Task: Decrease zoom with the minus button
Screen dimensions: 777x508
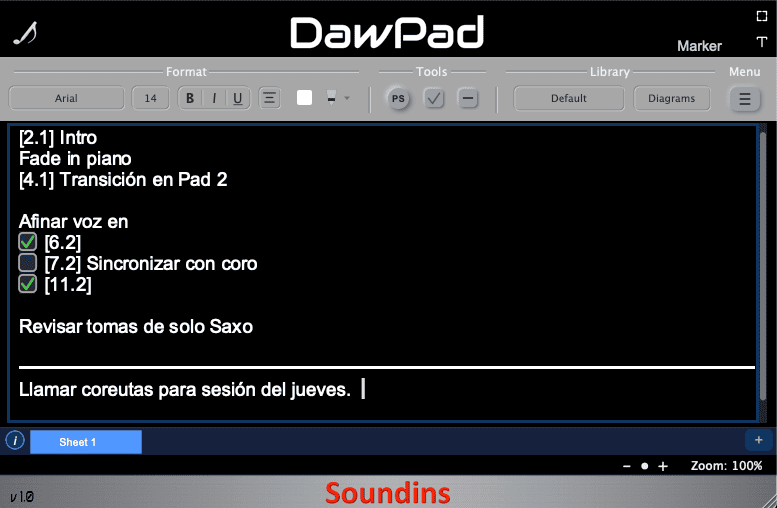Action: click(626, 466)
